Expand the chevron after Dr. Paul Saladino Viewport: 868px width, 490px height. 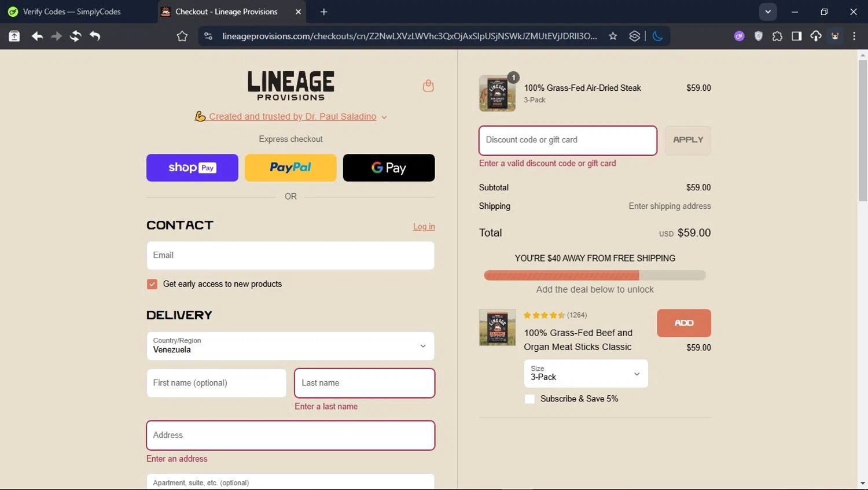[x=384, y=117]
